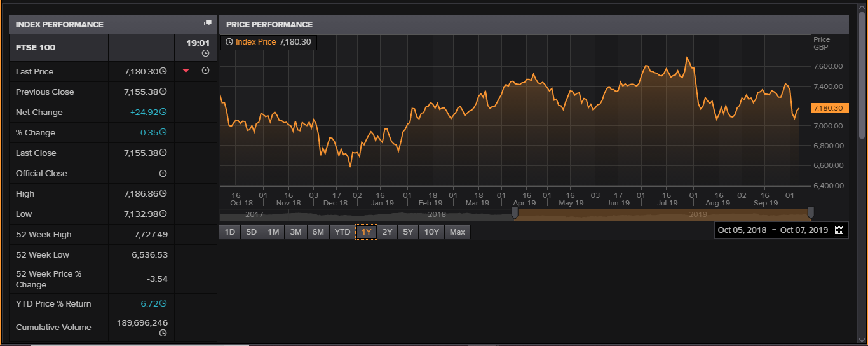
Task: Click the YTD Price % Return label
Action: click(x=53, y=303)
